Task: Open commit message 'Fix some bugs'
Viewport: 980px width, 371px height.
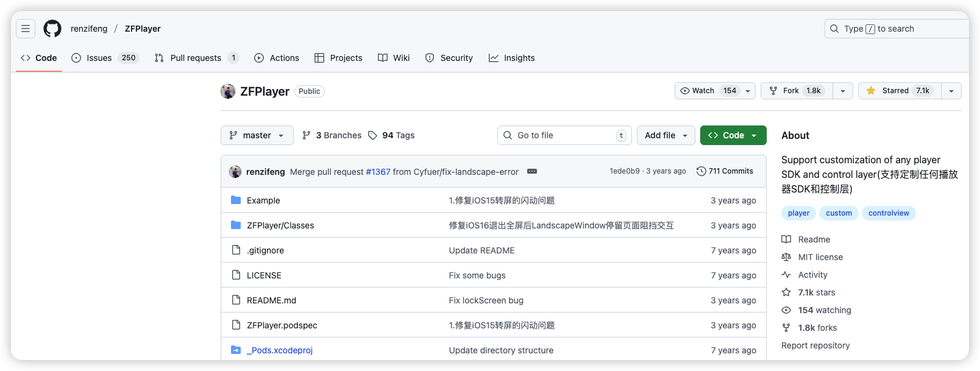Action: [477, 275]
